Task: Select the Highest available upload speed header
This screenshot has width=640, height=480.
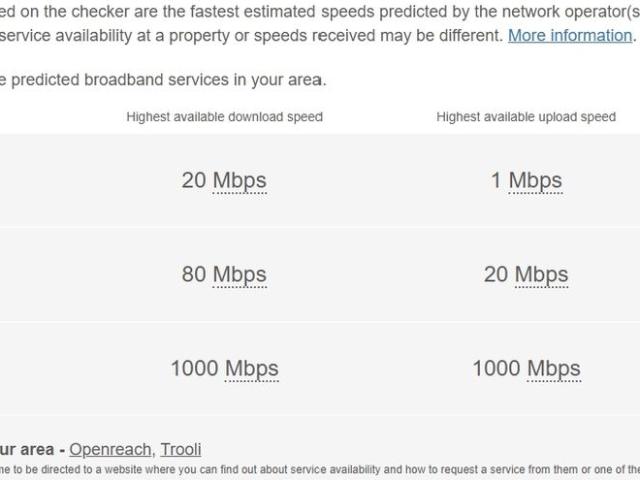Action: tap(526, 117)
